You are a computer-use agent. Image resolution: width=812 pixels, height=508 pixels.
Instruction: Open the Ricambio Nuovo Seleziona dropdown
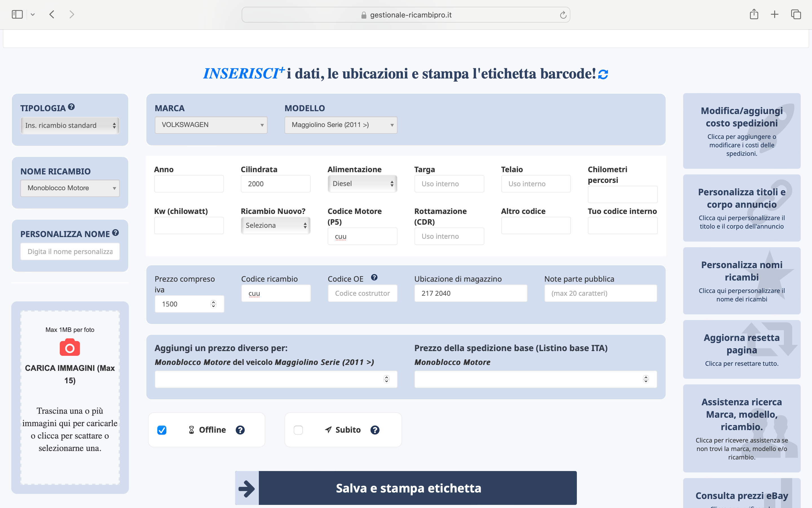point(275,225)
